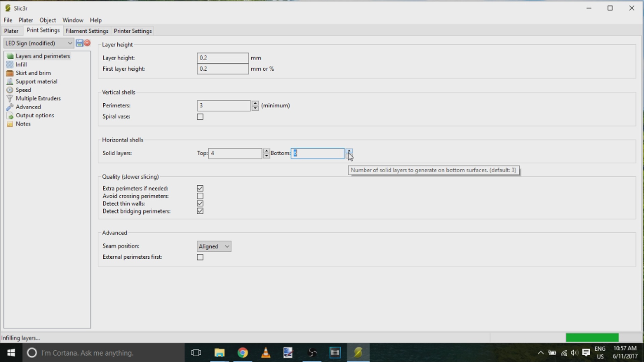Image resolution: width=644 pixels, height=362 pixels.
Task: Select the Skirt and brim settings icon
Action: click(x=10, y=73)
